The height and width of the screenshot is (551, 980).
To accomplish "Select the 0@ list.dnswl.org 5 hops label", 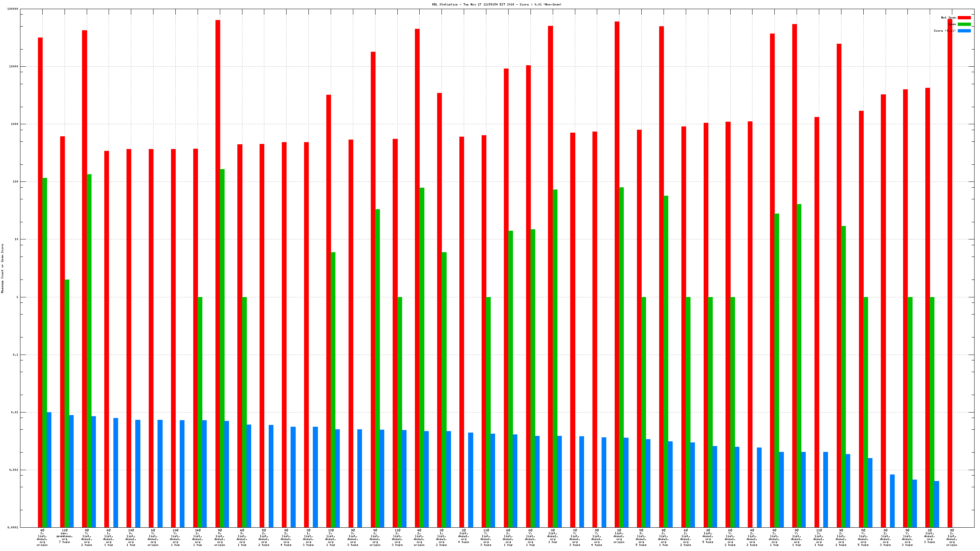I will pyautogui.click(x=708, y=536).
